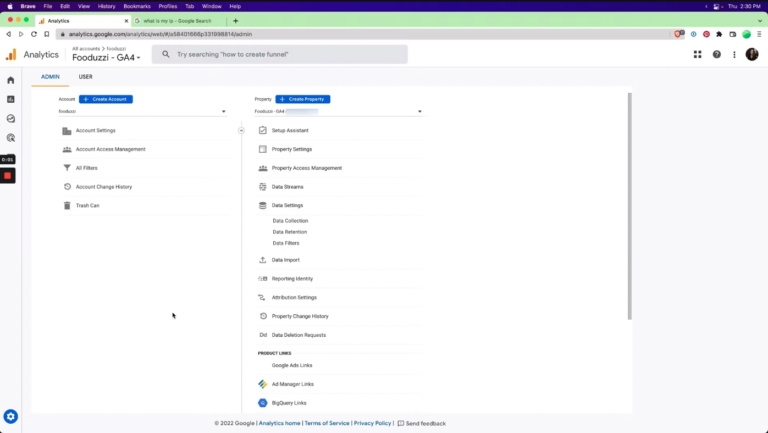Open Data Retention under Data Settings
Image resolution: width=768 pixels, height=433 pixels.
[x=289, y=232]
